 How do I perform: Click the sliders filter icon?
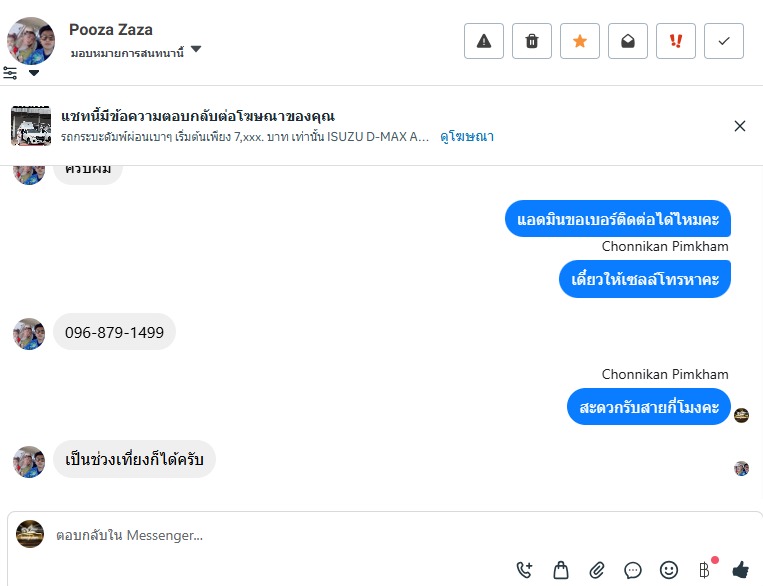pos(10,73)
